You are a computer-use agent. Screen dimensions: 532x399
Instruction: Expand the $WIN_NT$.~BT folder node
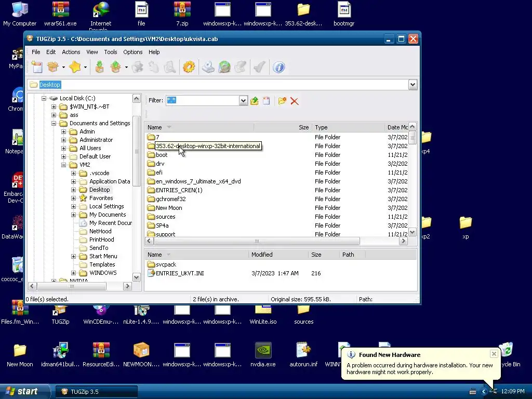[54, 107]
